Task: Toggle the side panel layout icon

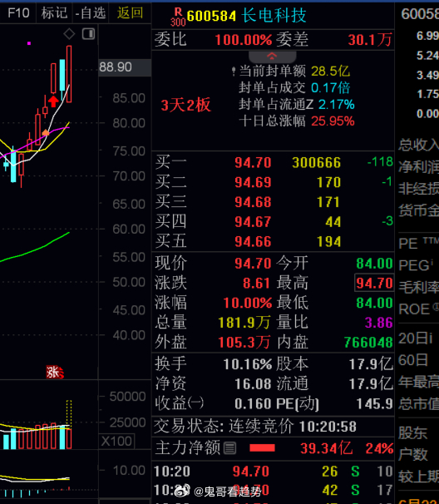Action: [x=88, y=34]
